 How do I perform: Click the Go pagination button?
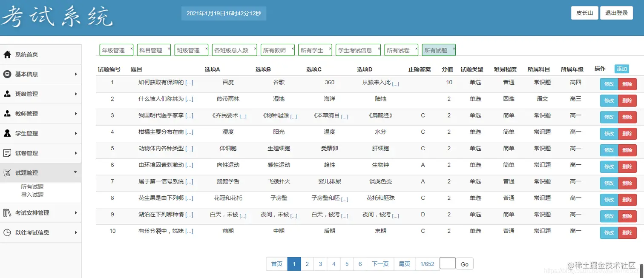pos(465,264)
